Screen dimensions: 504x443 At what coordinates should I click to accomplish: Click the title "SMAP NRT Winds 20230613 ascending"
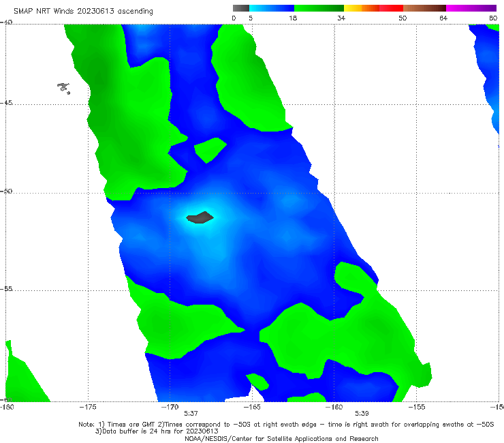point(83,11)
